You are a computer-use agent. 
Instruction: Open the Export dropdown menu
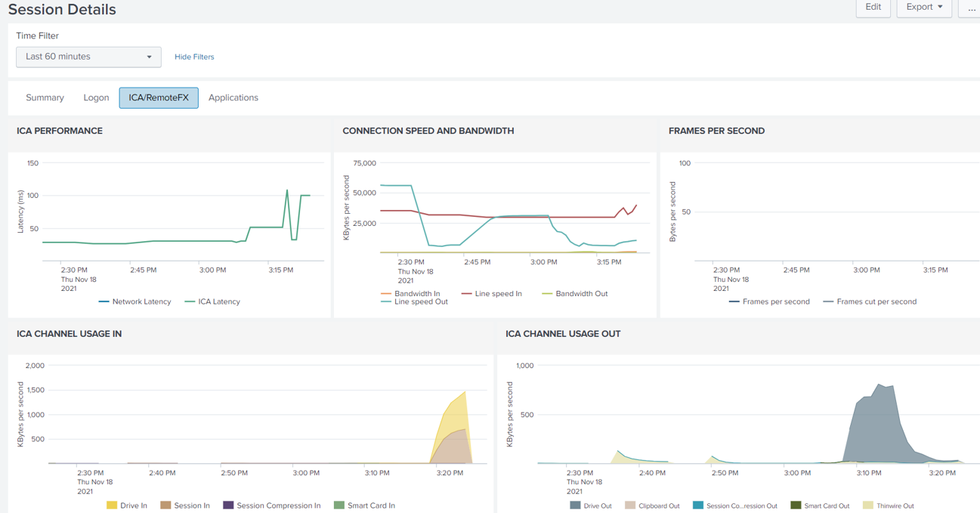click(923, 8)
